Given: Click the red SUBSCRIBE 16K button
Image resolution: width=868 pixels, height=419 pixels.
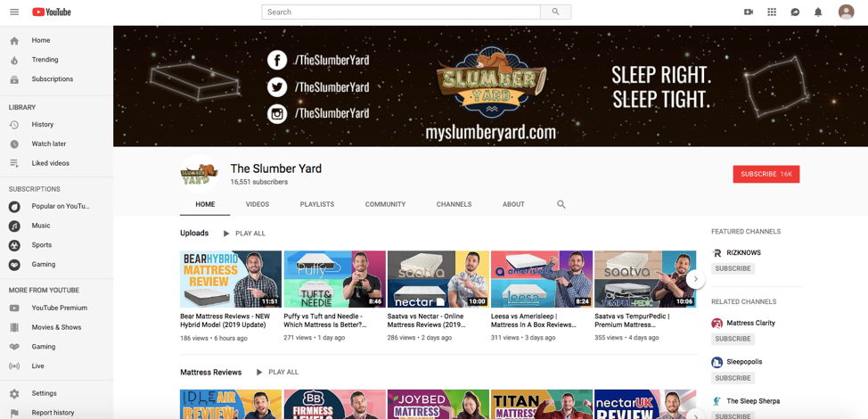Looking at the screenshot, I should click(x=766, y=174).
